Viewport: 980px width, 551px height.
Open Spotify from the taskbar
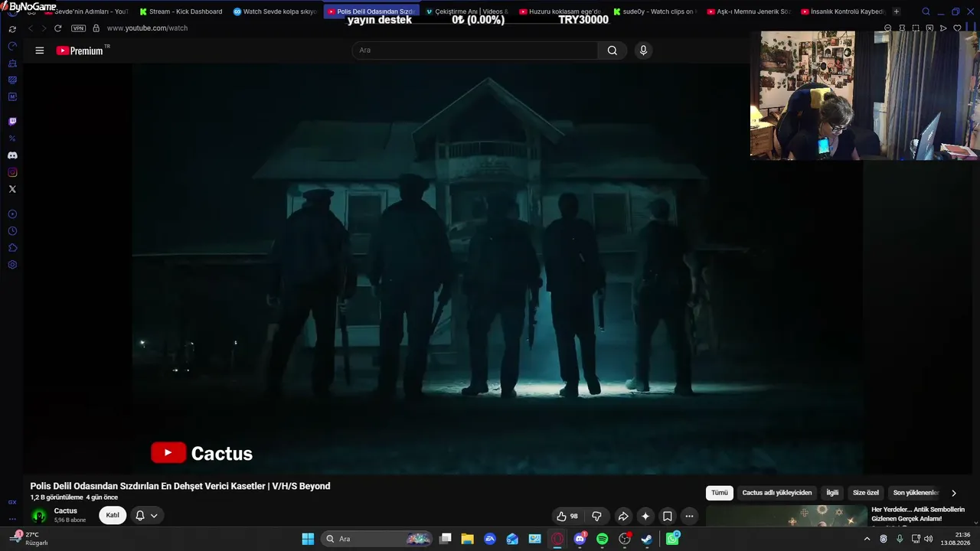click(603, 539)
